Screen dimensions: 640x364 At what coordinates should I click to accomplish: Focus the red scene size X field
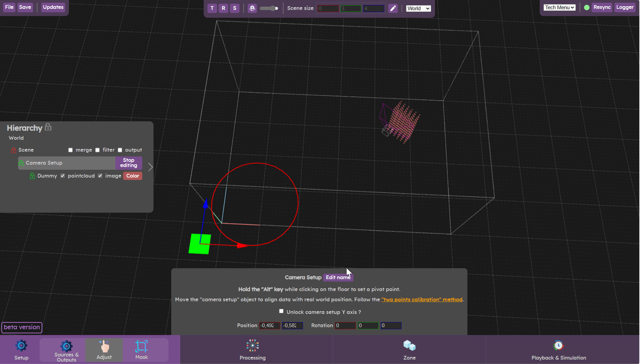coord(328,9)
